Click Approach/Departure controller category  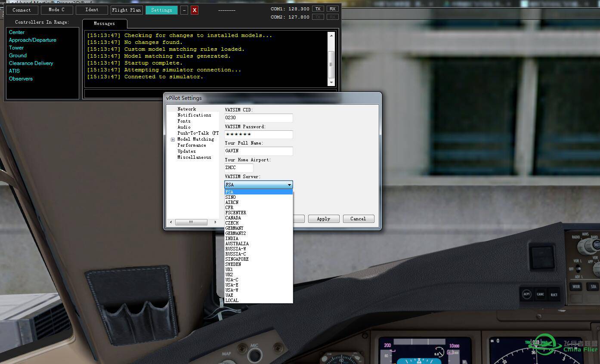(33, 40)
